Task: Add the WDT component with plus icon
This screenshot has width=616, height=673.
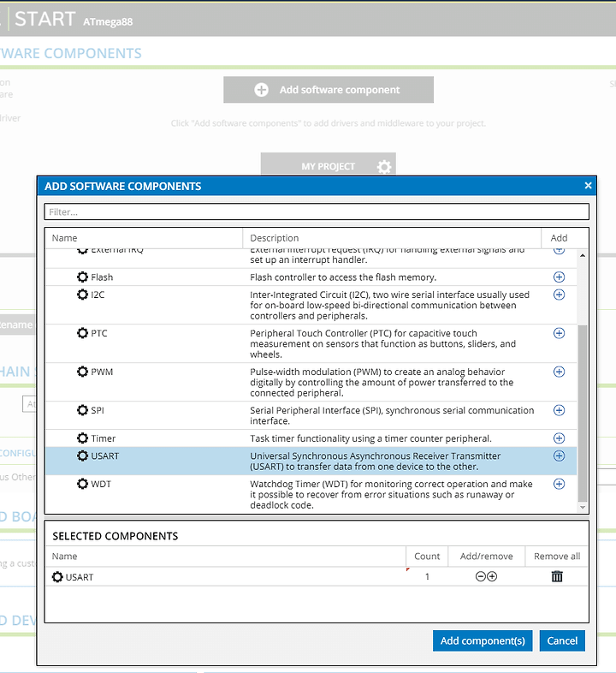Action: coord(559,484)
